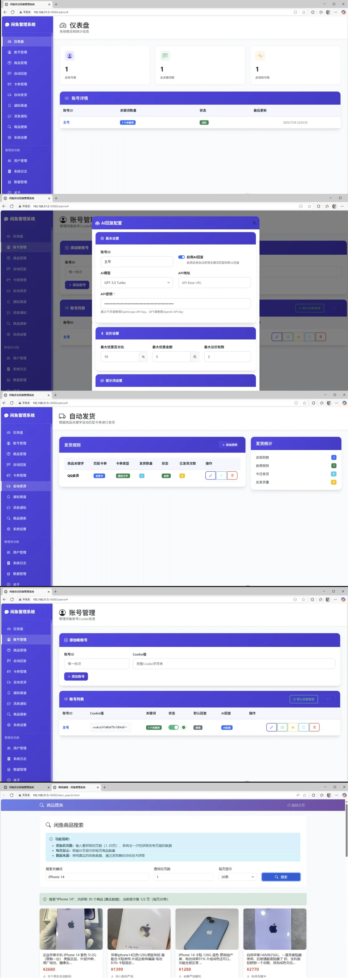The height and width of the screenshot is (980, 348).
Task: Click the 搜索 button to search products
Action: click(x=281, y=877)
